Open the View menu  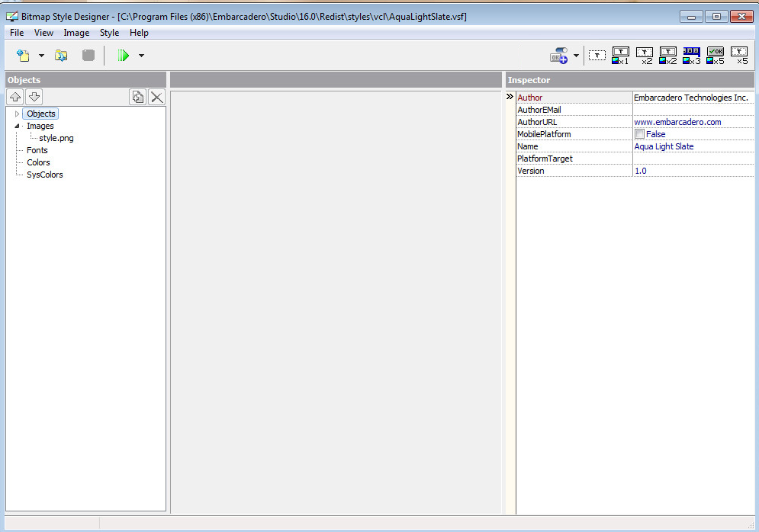(43, 33)
